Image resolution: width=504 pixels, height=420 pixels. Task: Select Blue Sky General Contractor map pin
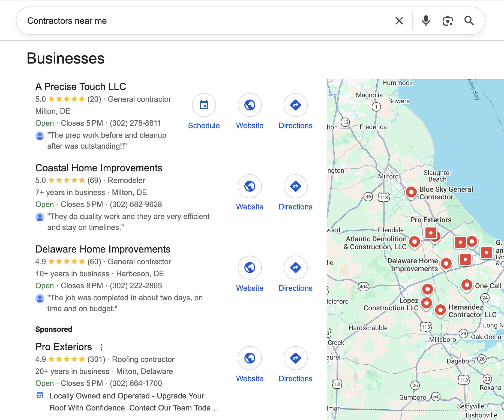411,193
